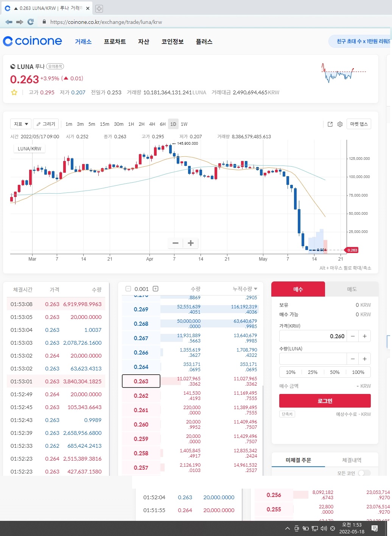The image size is (392, 536).
Task: Reload the page with the refresh icon
Action: pos(31,22)
